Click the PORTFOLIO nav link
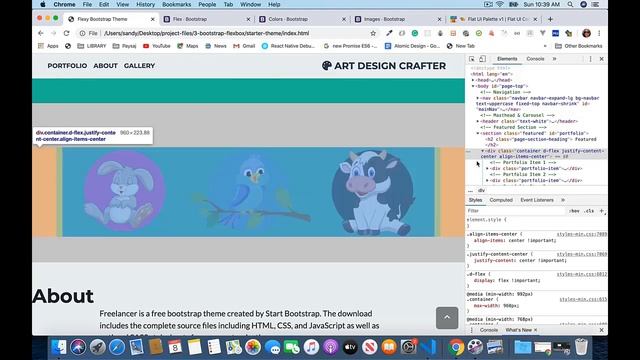Image resolution: width=640 pixels, height=360 pixels. pyautogui.click(x=67, y=66)
